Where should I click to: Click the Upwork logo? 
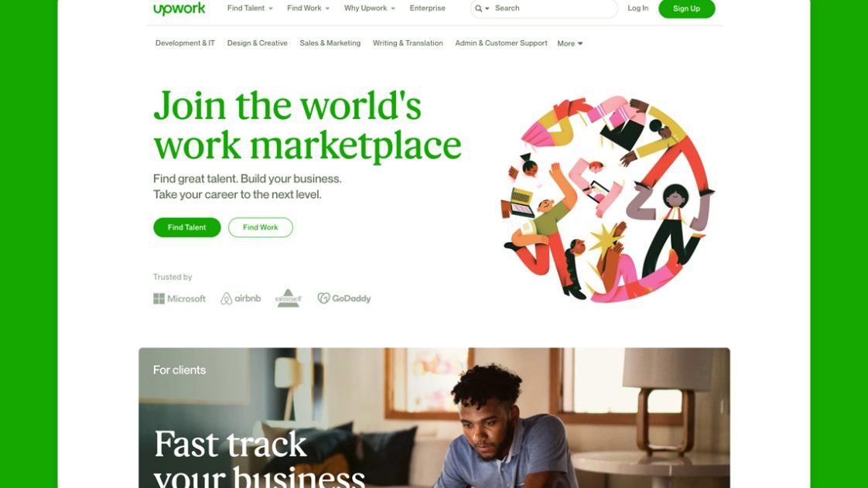[x=179, y=9]
